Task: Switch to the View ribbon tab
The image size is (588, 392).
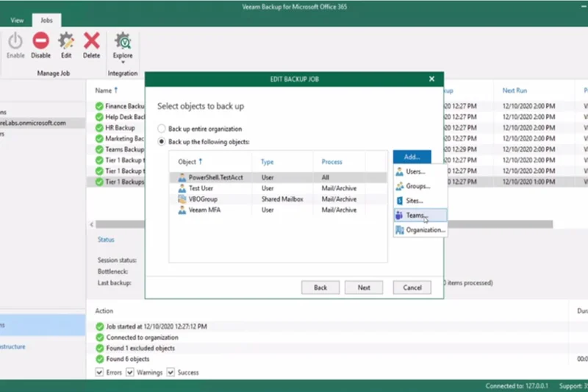Action: 17,21
